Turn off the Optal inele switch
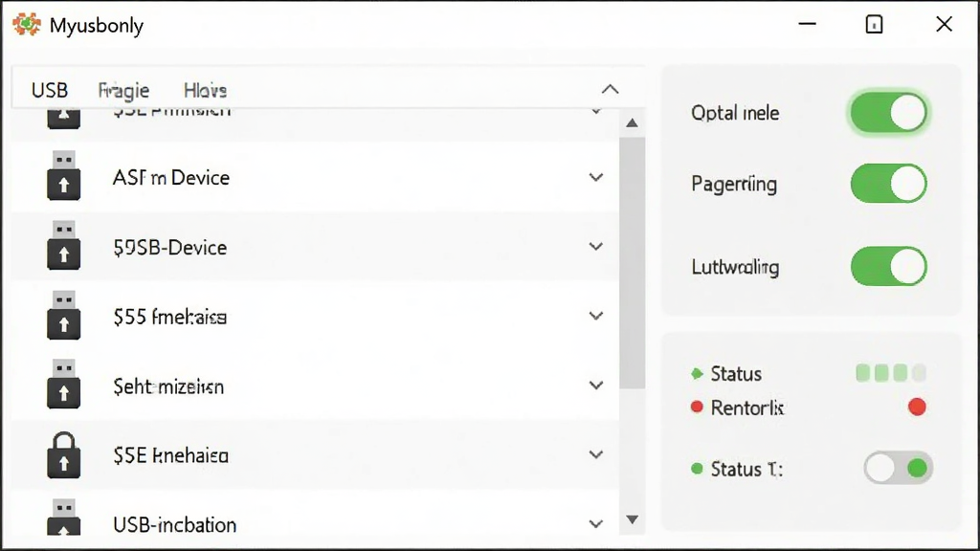 pos(889,113)
